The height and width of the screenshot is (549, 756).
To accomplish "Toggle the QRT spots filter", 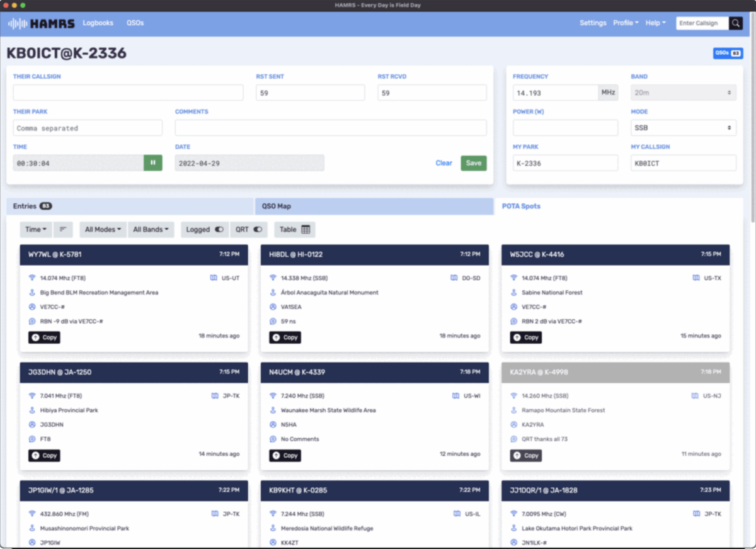I will 248,230.
